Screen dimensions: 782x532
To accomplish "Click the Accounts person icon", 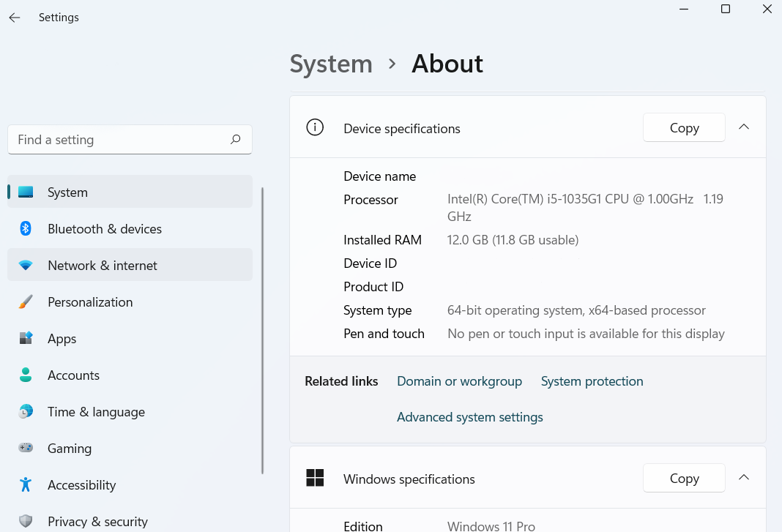I will 26,375.
